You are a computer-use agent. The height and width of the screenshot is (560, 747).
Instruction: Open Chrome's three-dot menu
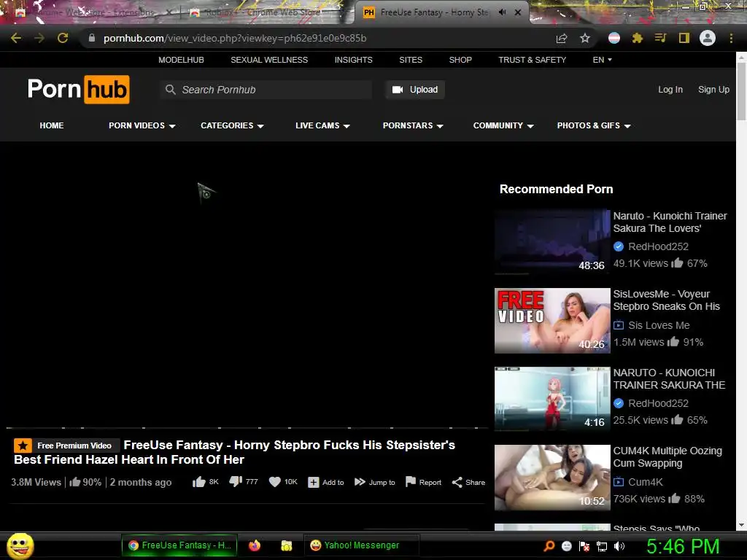pyautogui.click(x=731, y=38)
